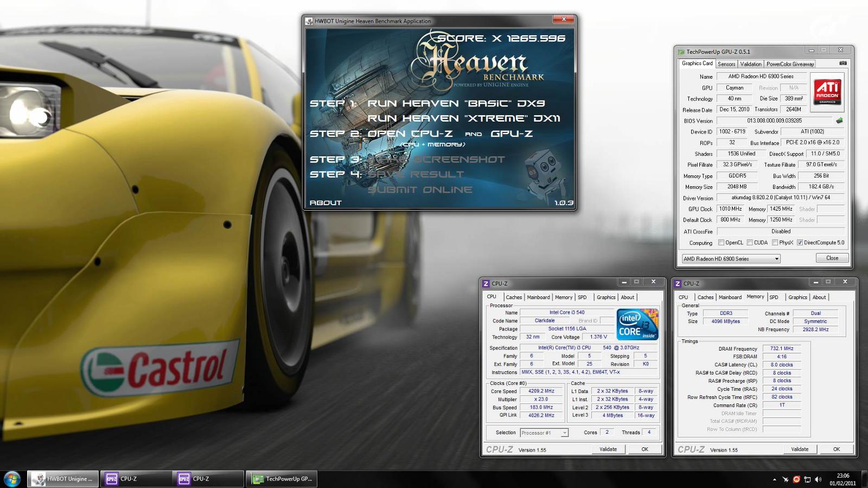
Task: Open SPD tab in CPU window of CPU-Z
Action: (x=582, y=297)
